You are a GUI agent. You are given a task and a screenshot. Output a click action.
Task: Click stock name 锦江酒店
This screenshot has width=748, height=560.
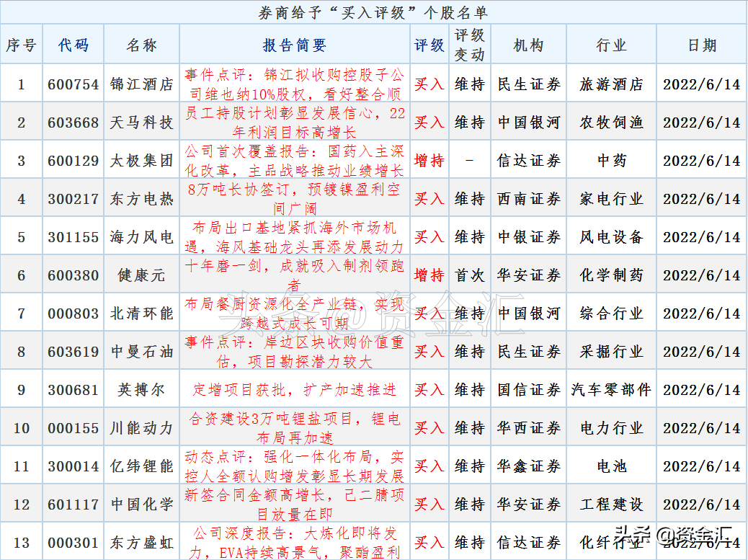tap(141, 84)
